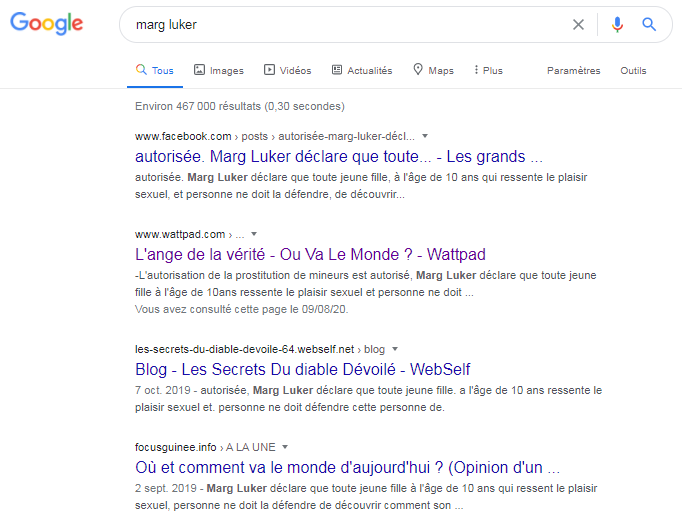Open Outils search tools

coord(633,70)
